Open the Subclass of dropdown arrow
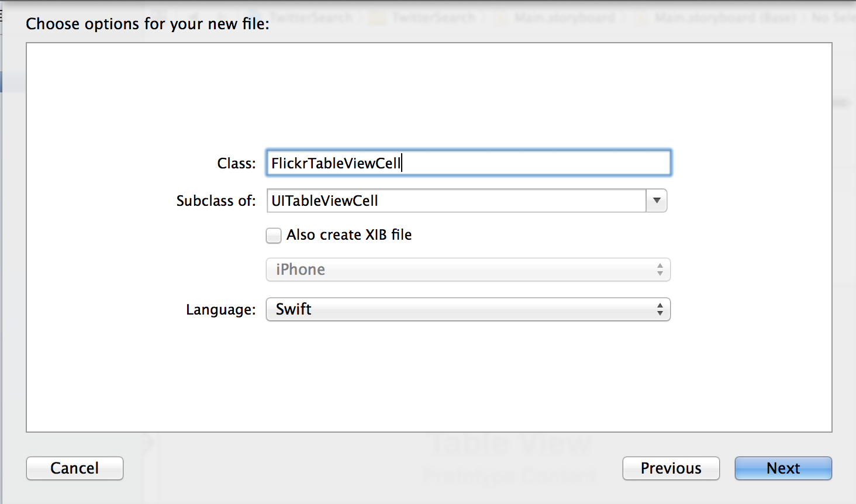856x504 pixels. click(x=657, y=201)
